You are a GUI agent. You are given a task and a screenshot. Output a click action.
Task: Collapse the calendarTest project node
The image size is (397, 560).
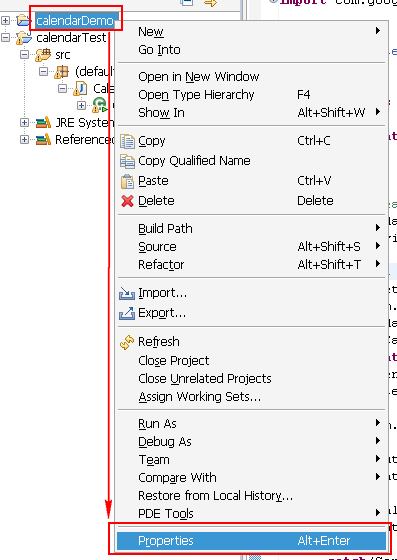click(5, 38)
